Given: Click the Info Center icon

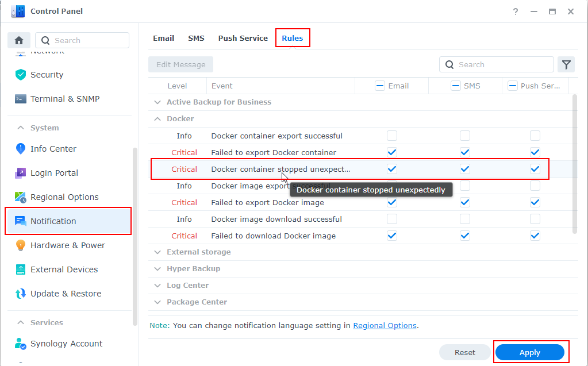Looking at the screenshot, I should (x=21, y=149).
